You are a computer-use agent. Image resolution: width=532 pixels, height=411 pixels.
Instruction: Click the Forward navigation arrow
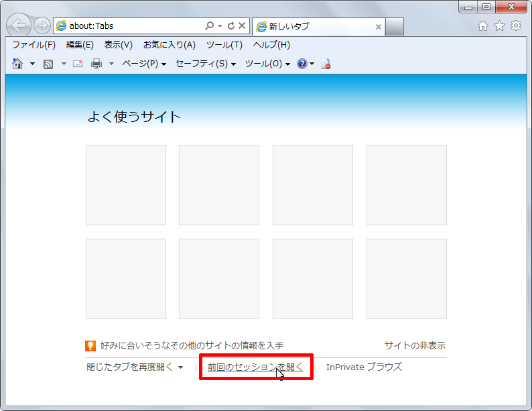tap(42, 25)
